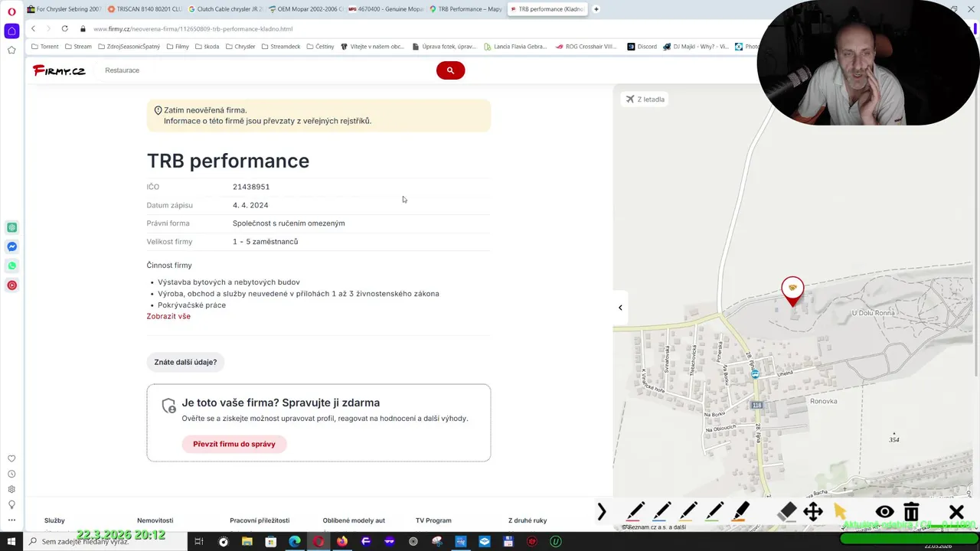Click the browser back arrow
Screen dimensions: 980x551
33,28
